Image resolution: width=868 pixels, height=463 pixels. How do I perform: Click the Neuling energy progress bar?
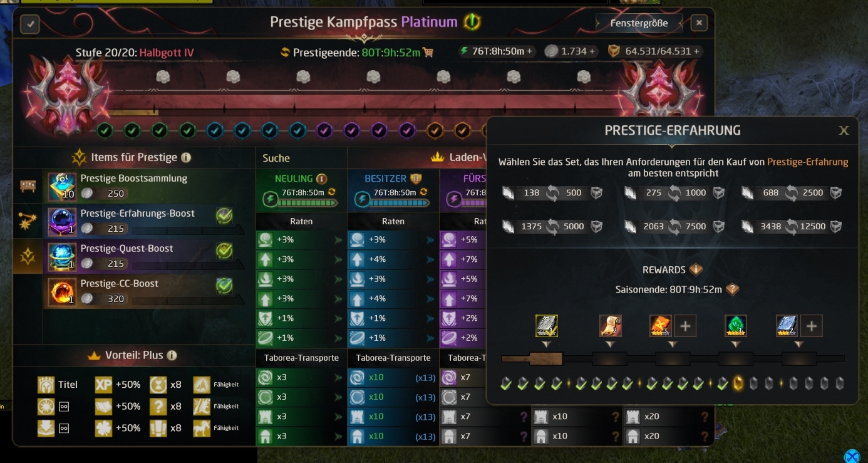[x=307, y=202]
